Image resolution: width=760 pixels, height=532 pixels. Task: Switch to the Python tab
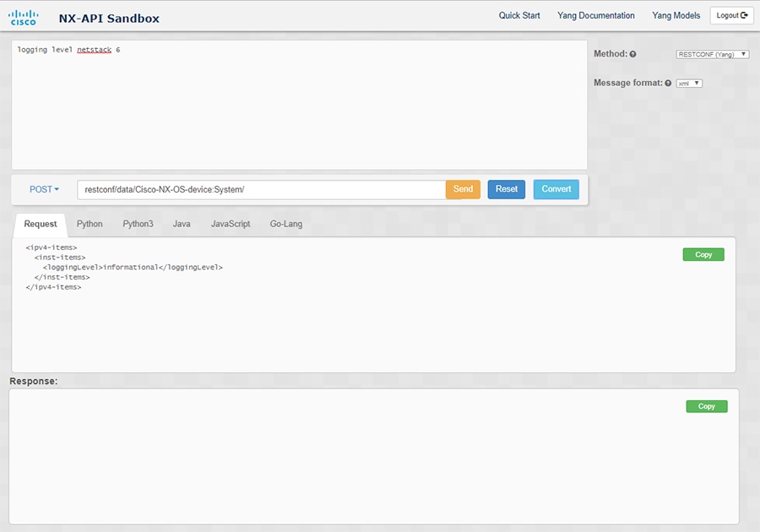(90, 224)
